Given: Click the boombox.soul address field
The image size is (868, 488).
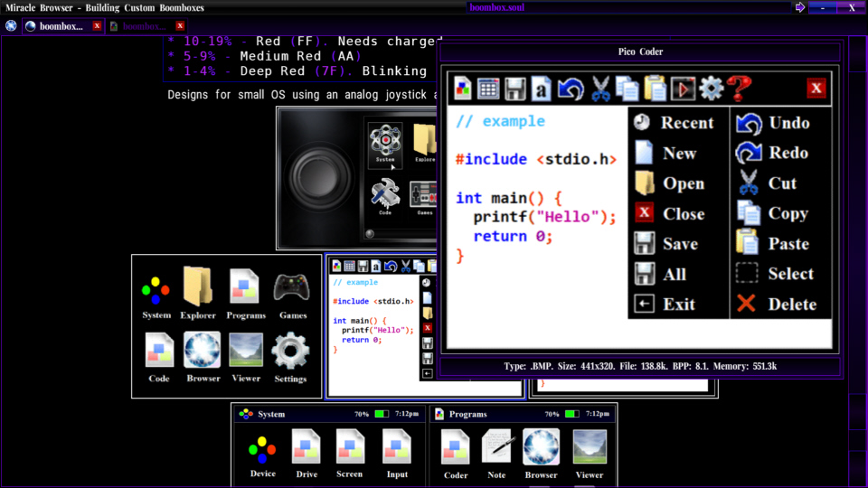Looking at the screenshot, I should point(628,7).
